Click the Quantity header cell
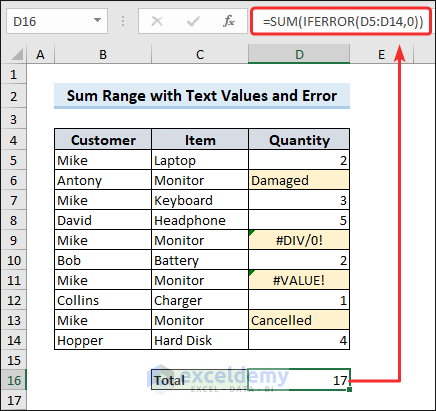This screenshot has width=436, height=411. [x=299, y=140]
